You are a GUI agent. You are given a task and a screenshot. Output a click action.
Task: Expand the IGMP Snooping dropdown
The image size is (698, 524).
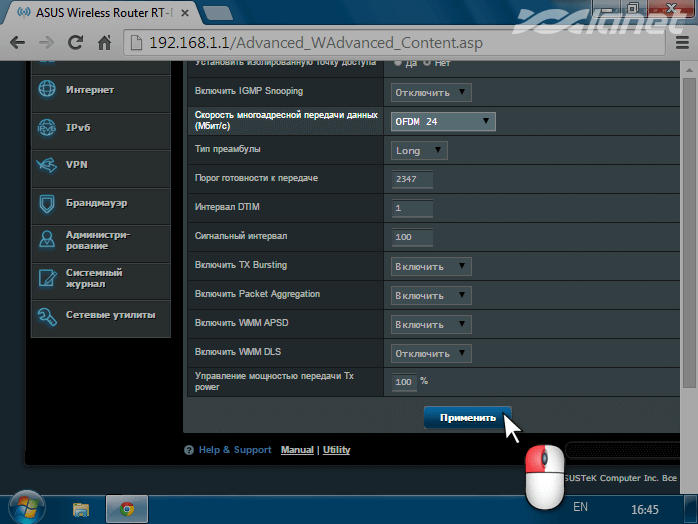(430, 92)
